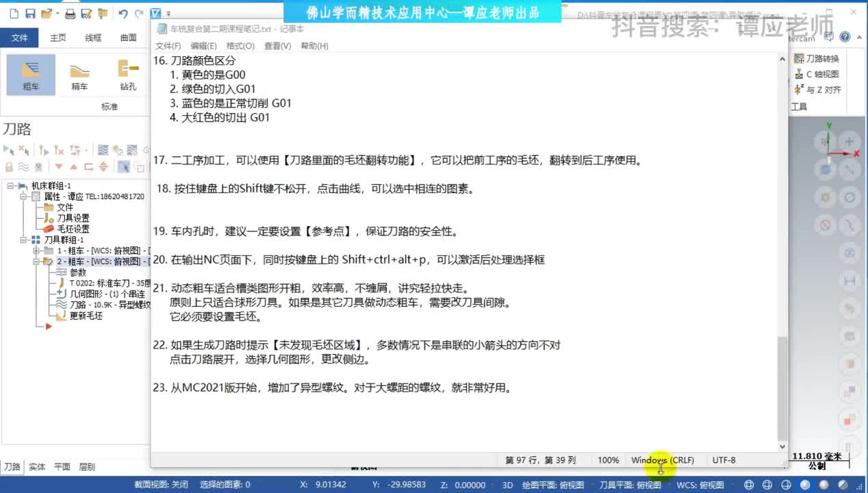Open the quick access toolbar customize dropdown
Viewport: 868px width, 493px height.
[x=169, y=14]
